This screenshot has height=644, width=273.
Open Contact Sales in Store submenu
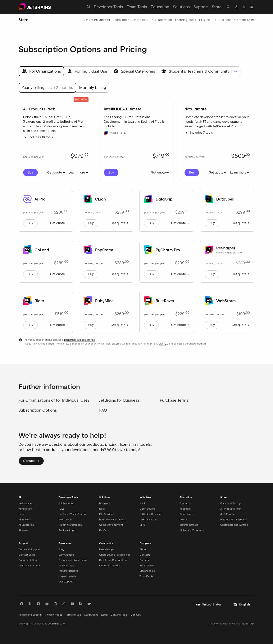(x=244, y=20)
